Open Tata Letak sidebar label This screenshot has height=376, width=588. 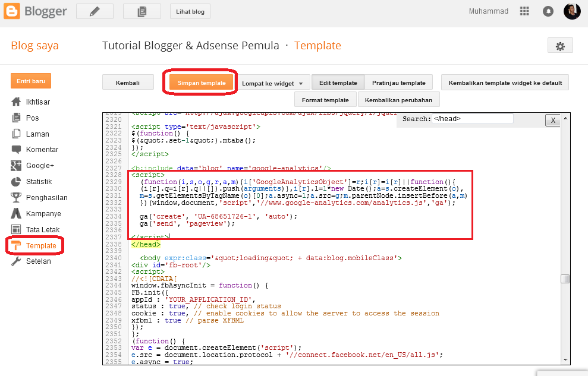click(x=43, y=229)
